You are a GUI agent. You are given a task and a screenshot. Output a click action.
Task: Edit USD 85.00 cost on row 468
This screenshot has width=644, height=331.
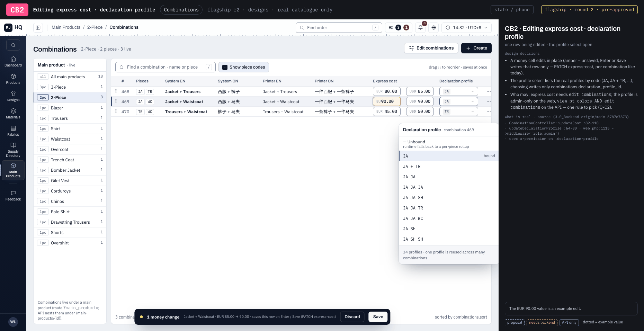tap(420, 91)
